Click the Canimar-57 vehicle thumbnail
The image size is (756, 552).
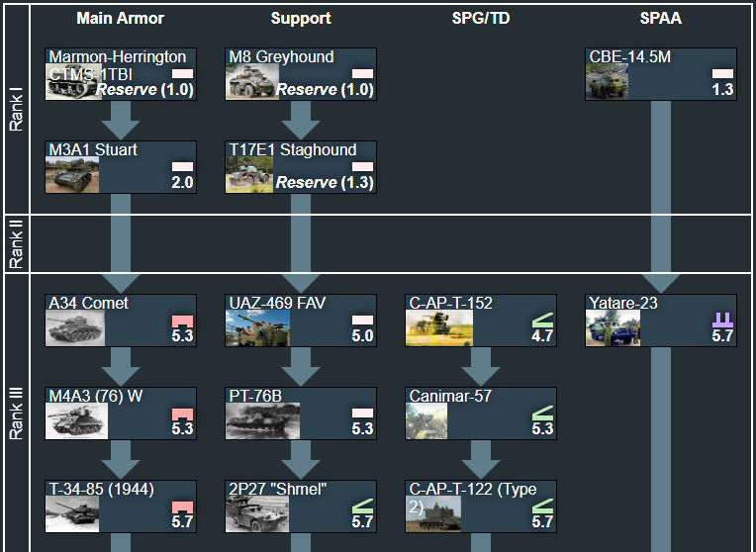point(426,420)
